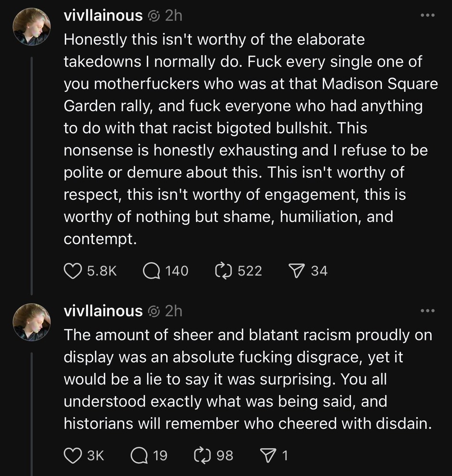Visit vivllainous profile from second post username

[103, 311]
